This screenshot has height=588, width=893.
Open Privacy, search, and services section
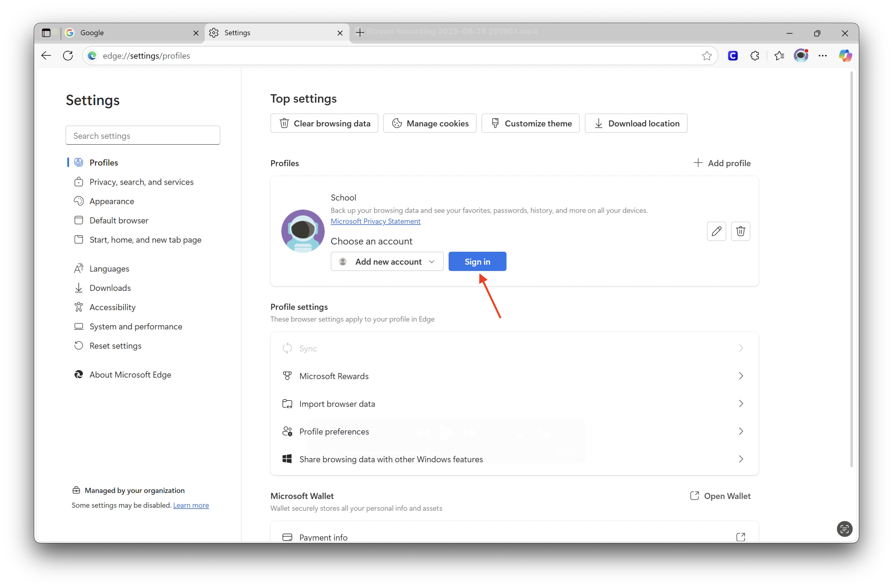tap(141, 182)
